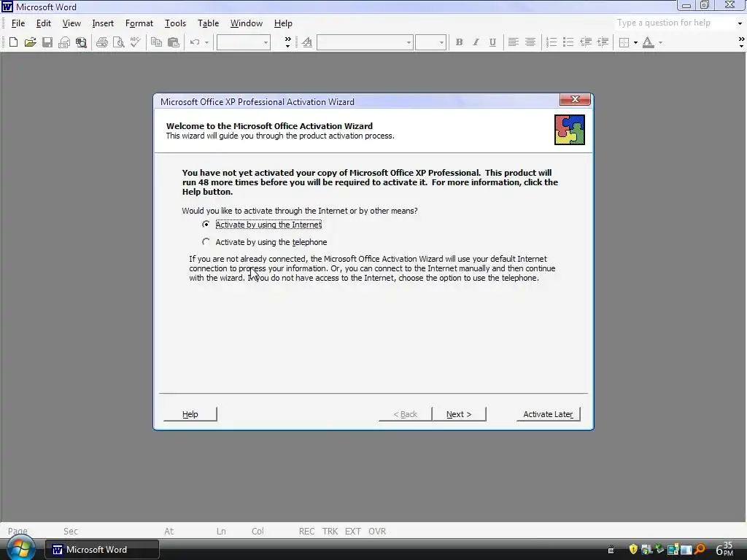The image size is (747, 560).
Task: Click the EXT status bar indicator
Action: tap(352, 531)
